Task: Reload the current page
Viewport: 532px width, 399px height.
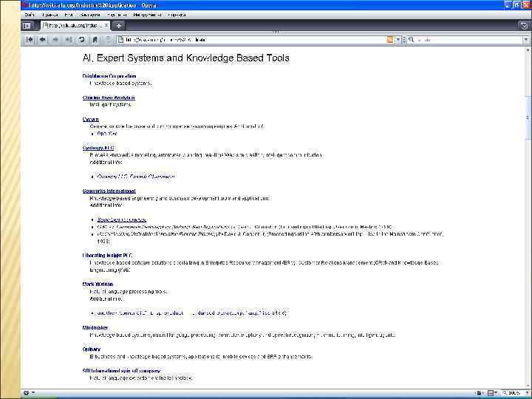Action: (x=82, y=40)
